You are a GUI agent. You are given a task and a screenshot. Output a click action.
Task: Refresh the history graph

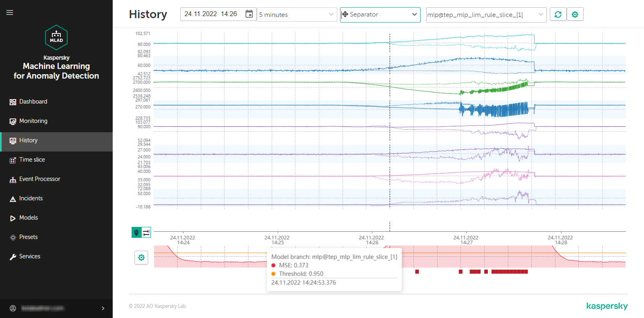(558, 15)
